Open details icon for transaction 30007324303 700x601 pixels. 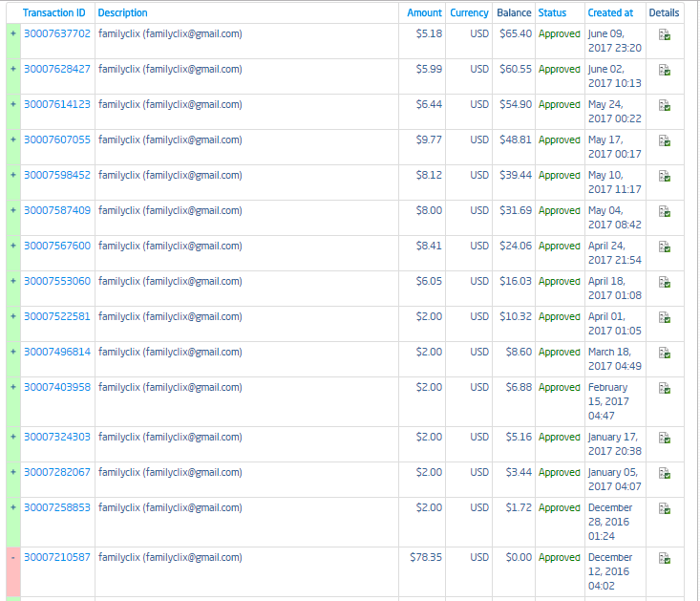(x=665, y=438)
